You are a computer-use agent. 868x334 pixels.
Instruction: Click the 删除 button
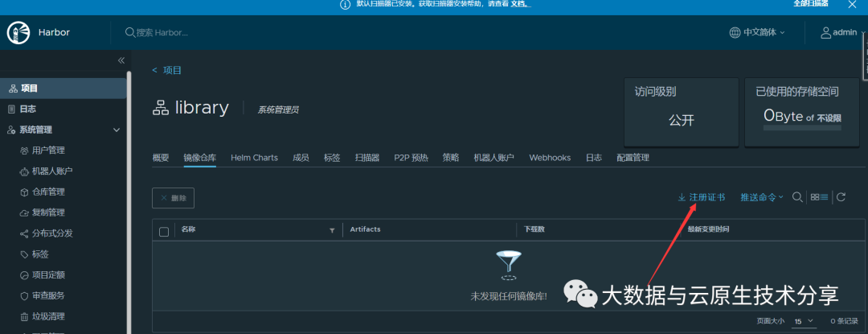174,198
